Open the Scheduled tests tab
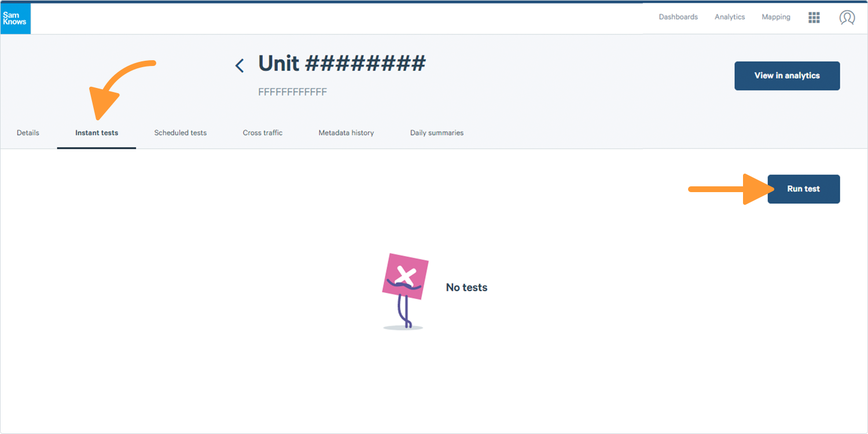868x434 pixels. click(181, 133)
